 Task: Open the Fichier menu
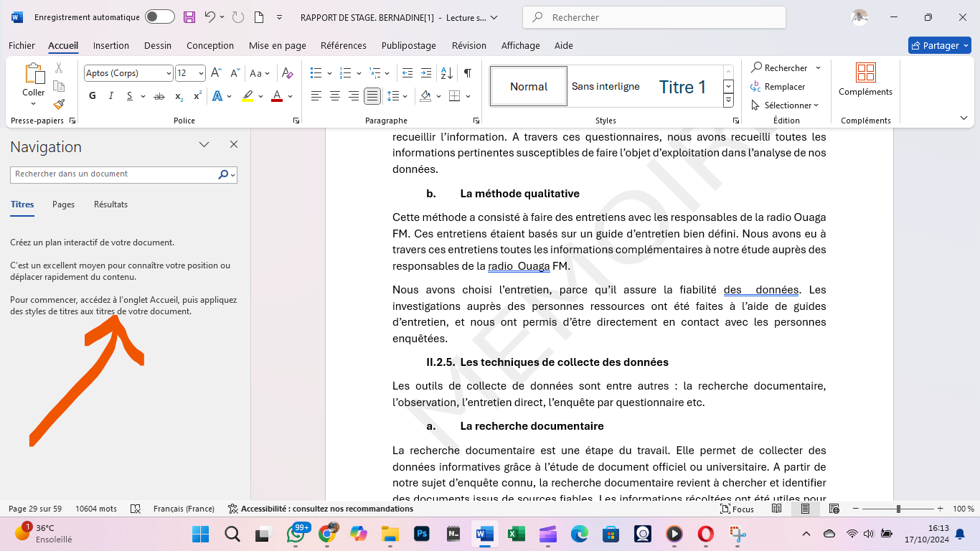click(22, 45)
